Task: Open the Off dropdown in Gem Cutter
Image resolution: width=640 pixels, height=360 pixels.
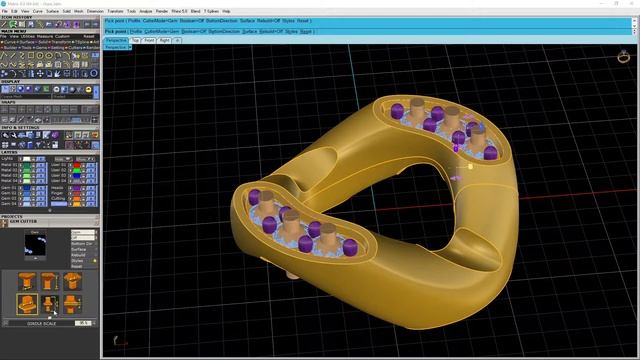Action: (x=84, y=238)
